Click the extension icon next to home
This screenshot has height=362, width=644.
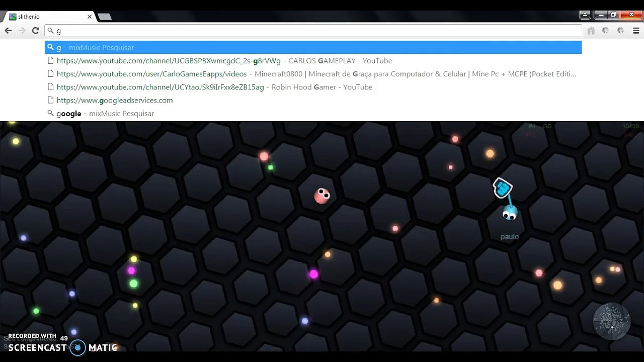point(606,31)
